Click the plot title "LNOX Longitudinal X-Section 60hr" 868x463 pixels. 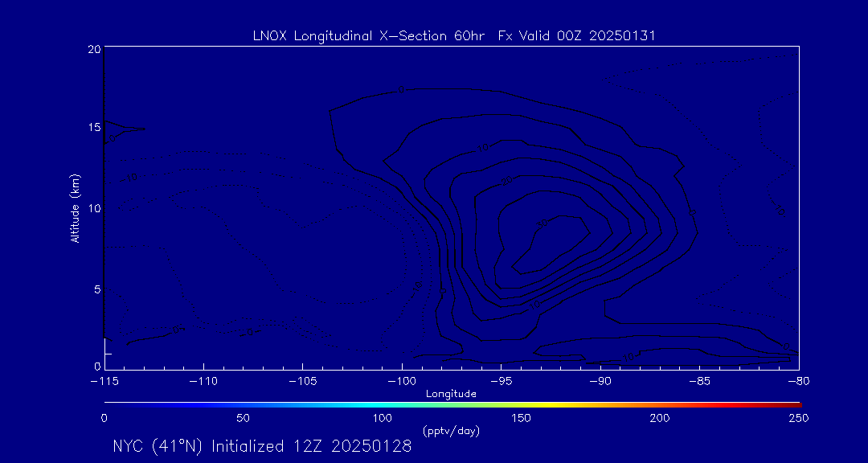[367, 36]
